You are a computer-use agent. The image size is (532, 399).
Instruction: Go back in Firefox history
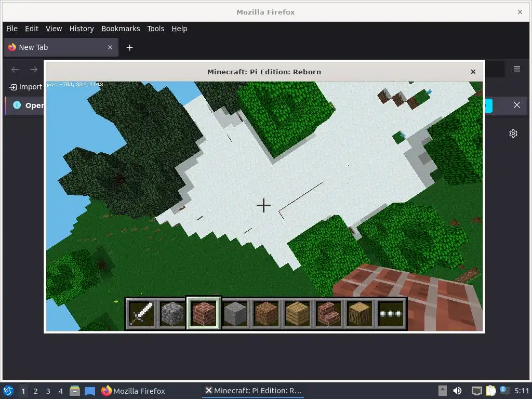15,70
